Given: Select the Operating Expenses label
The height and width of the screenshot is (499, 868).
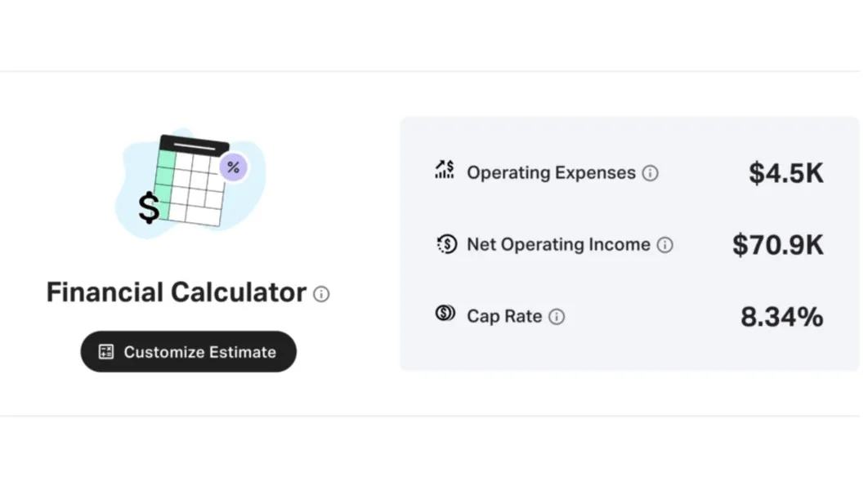Looking at the screenshot, I should (551, 173).
